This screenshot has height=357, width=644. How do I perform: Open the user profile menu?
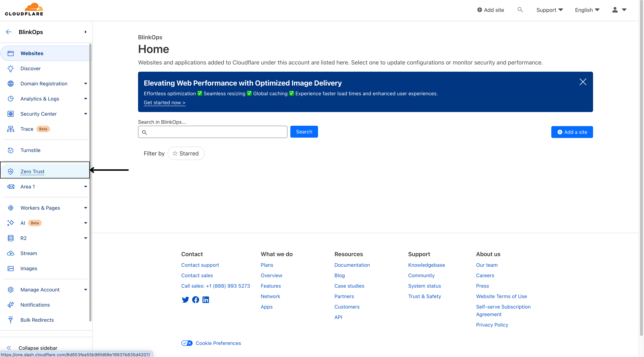click(619, 10)
